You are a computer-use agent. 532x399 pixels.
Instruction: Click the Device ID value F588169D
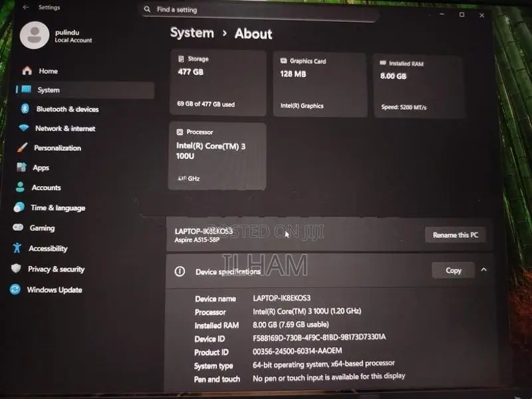tap(319, 337)
